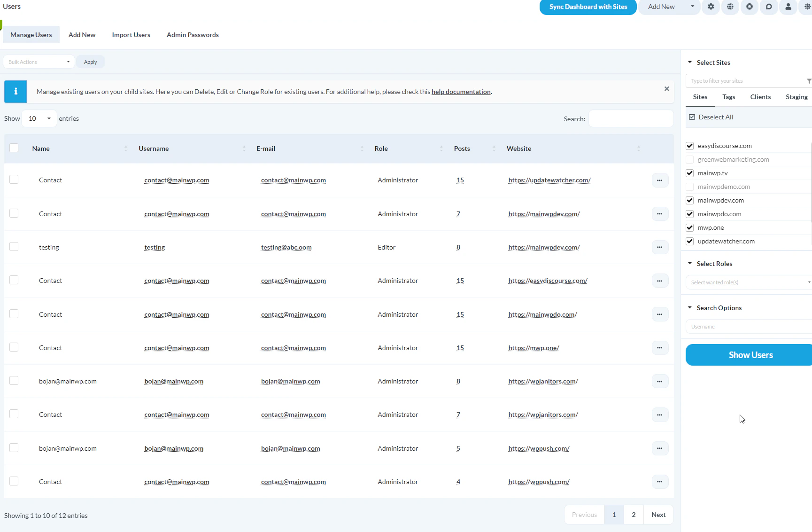Open actions menu for mainwpdo.com user row
Viewport: 812px width, 532px height.
660,314
